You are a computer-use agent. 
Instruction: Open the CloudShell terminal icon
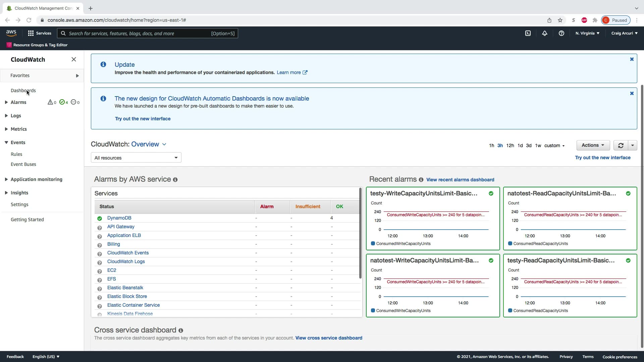[x=528, y=33]
